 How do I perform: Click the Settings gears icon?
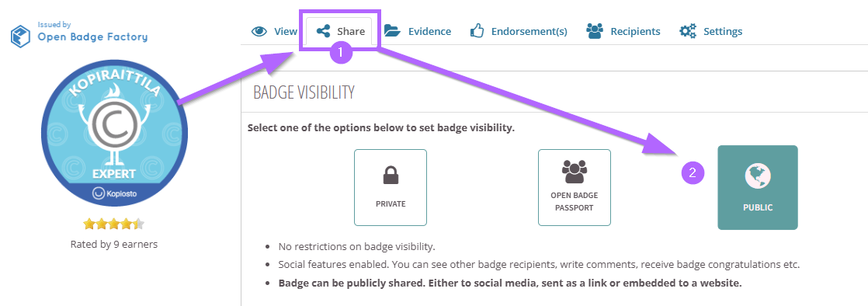(x=688, y=31)
